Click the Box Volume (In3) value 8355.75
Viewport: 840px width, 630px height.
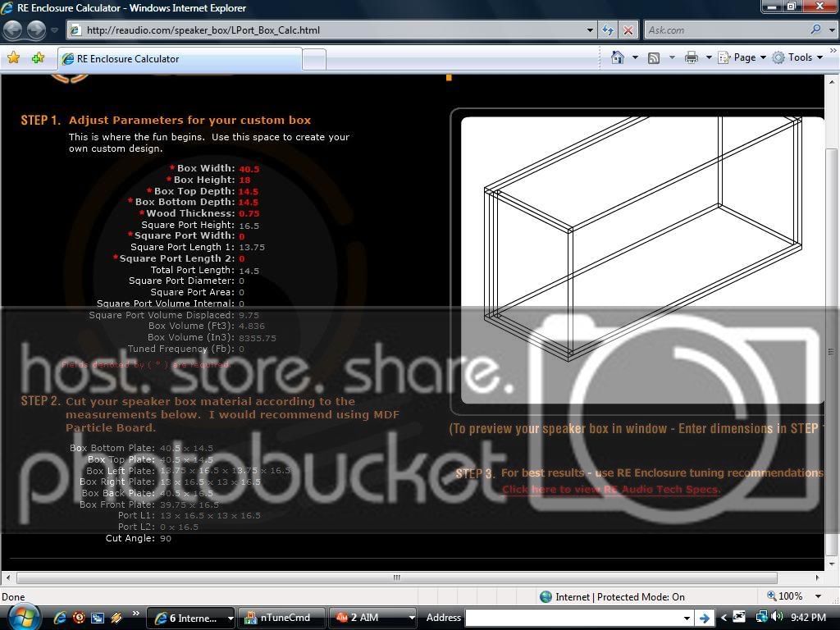coord(258,338)
